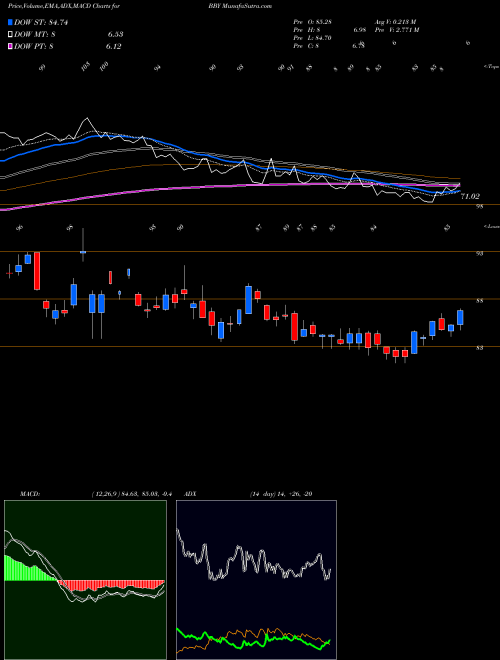500x660 pixels.
Task: Click the BBY MunafaSutra.com title link
Action: 240,6
